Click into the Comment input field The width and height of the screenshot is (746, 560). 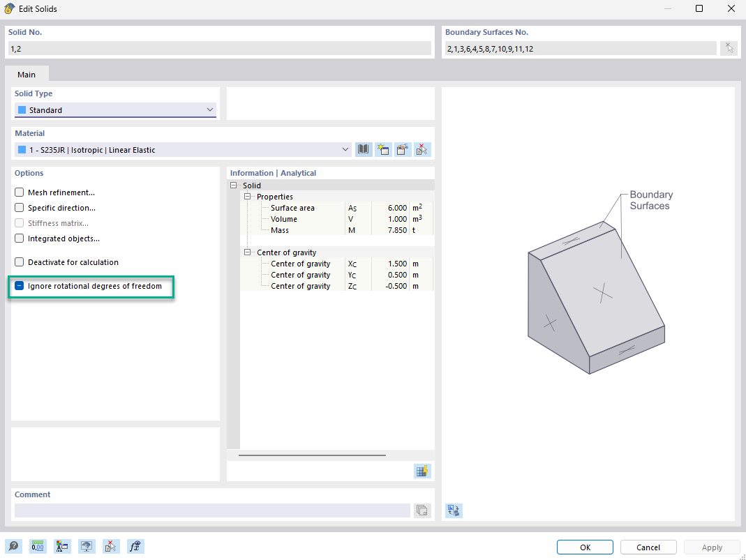point(212,510)
